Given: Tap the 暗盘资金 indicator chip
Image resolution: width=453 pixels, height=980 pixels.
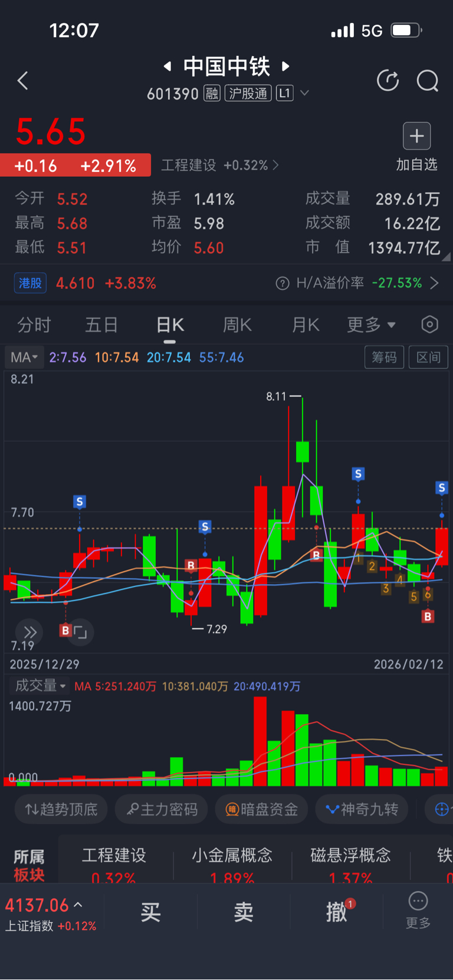Looking at the screenshot, I should 262,809.
